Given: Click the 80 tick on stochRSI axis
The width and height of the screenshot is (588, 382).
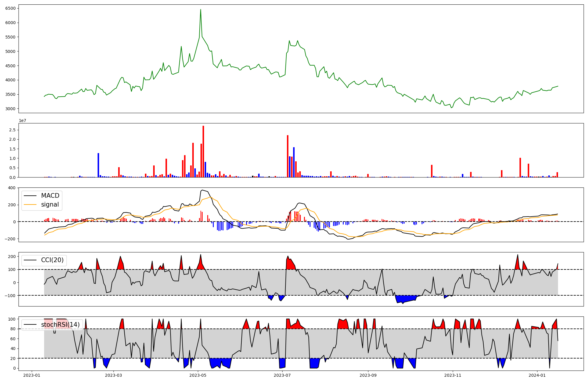Looking at the screenshot, I should click(x=13, y=329).
